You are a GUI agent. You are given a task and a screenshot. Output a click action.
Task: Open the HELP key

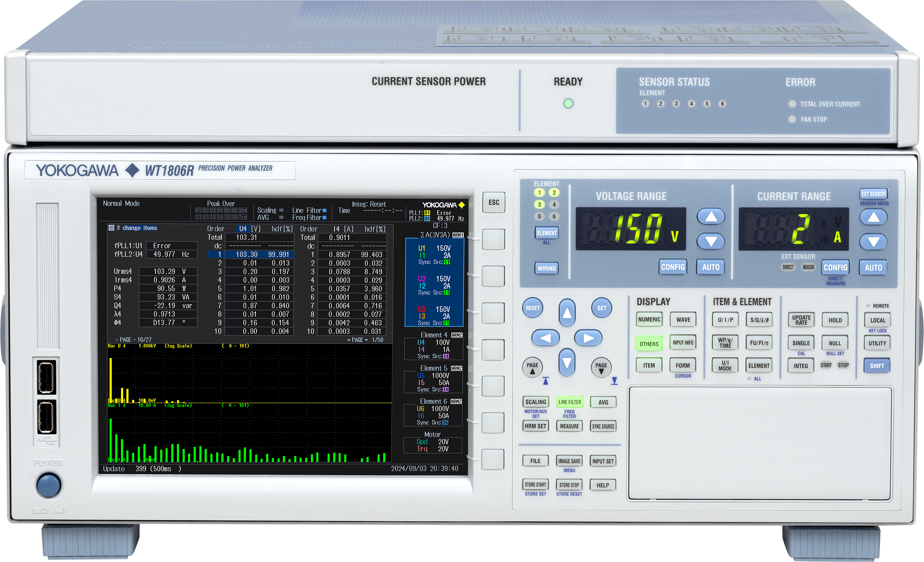tap(603, 485)
